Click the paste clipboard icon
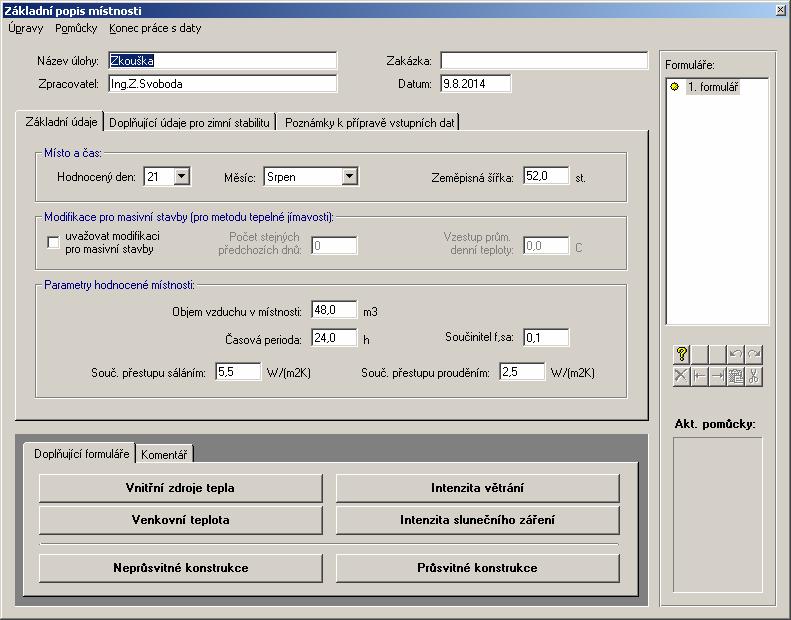The height and width of the screenshot is (620, 791). coord(736,376)
